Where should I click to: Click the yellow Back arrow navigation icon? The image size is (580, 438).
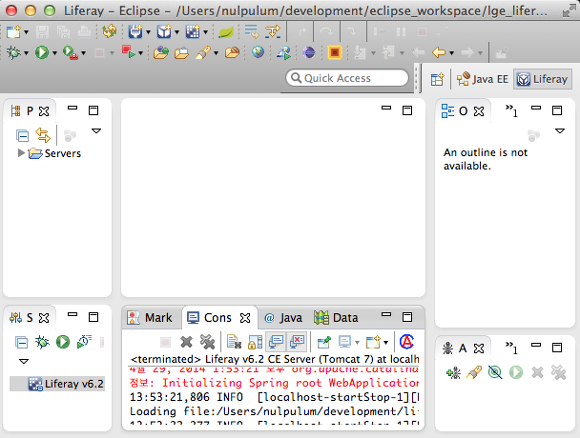(x=439, y=53)
